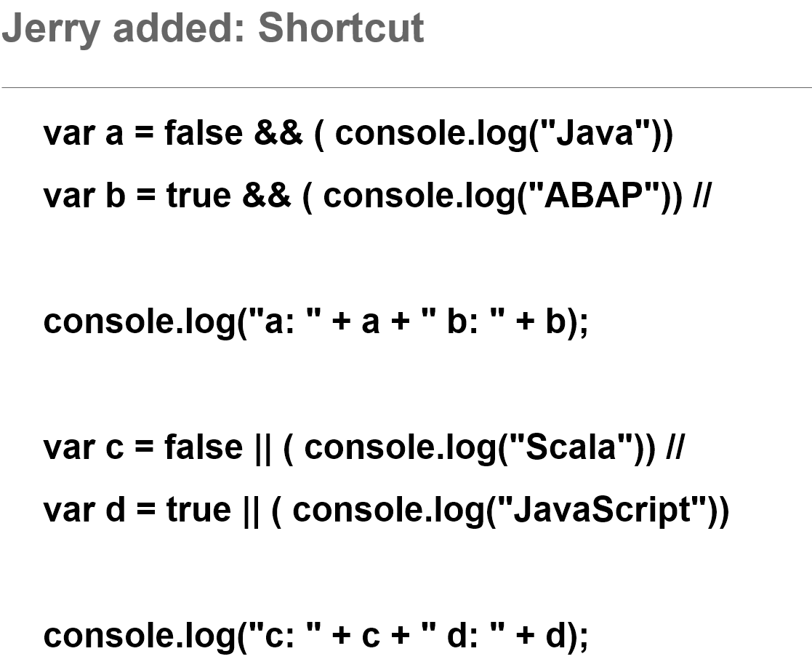Click the && operator on the var a line

coord(278,133)
